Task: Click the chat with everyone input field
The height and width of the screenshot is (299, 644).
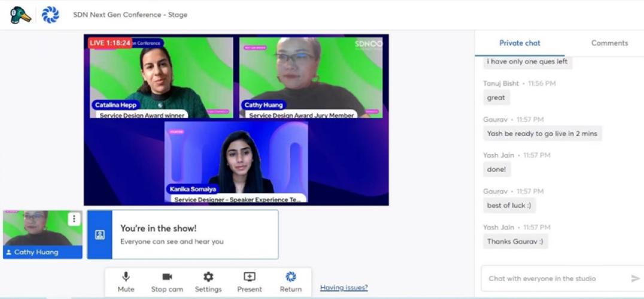Action: pyautogui.click(x=554, y=279)
